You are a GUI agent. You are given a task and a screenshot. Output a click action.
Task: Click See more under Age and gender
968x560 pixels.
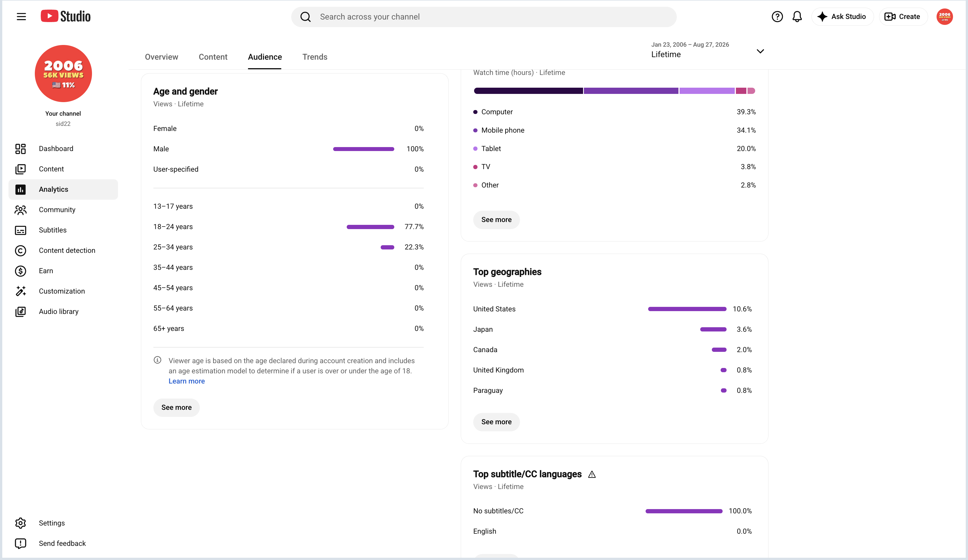point(176,407)
